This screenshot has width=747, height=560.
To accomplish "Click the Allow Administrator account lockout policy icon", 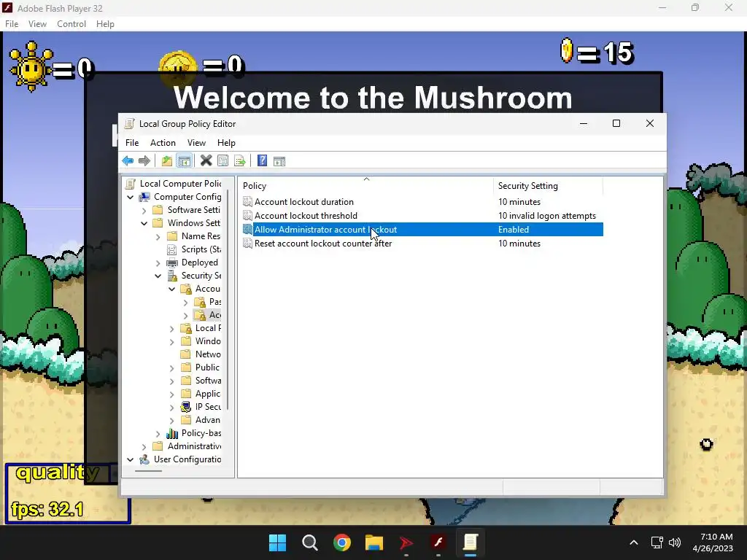I will (x=247, y=230).
